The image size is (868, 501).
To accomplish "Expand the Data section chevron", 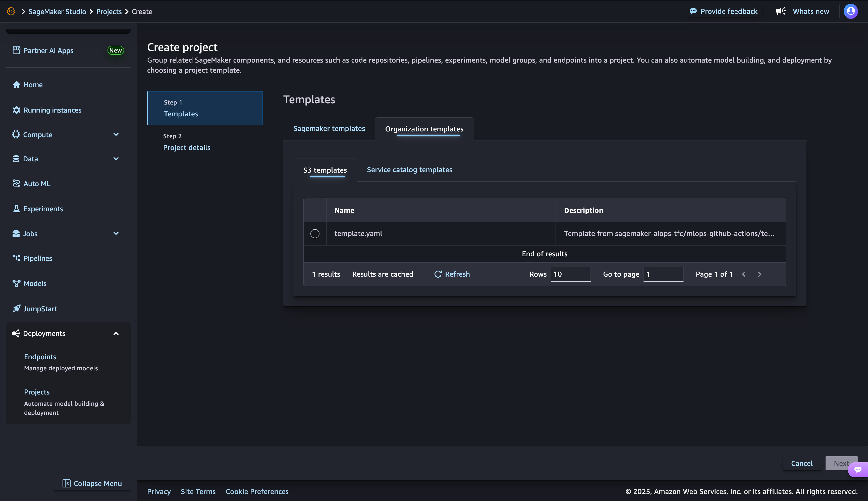I will (x=116, y=159).
